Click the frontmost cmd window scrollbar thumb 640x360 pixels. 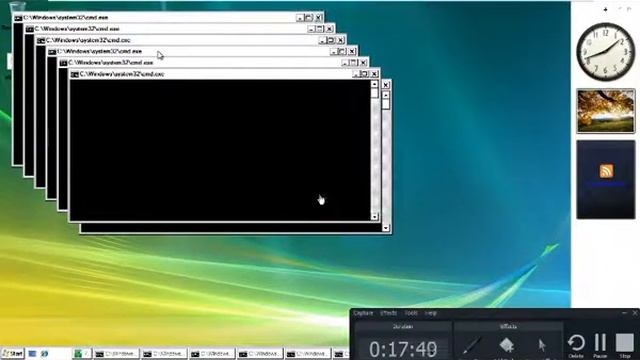point(374,93)
